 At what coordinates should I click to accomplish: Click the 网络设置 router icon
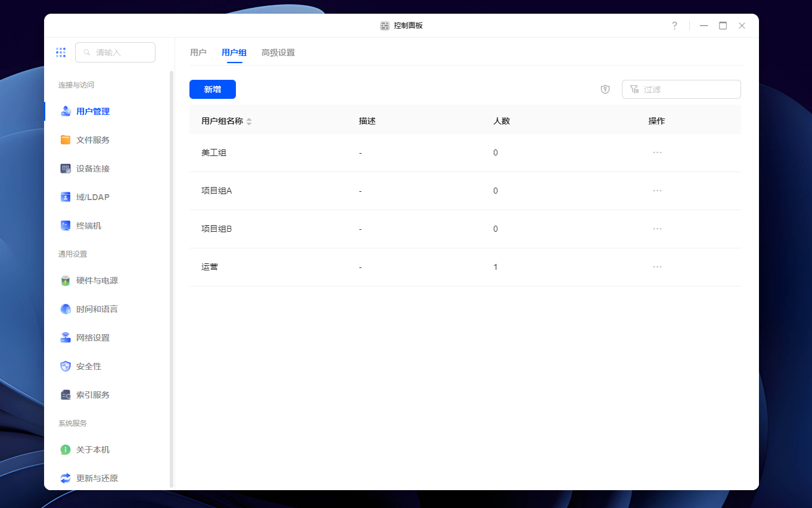66,338
